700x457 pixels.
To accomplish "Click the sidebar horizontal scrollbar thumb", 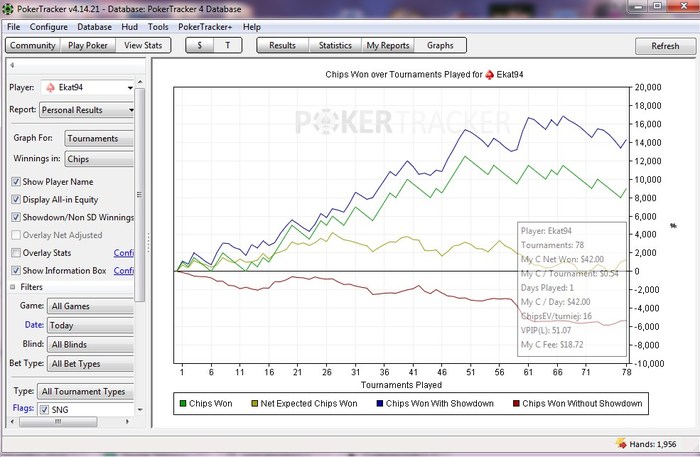I will pos(58,421).
